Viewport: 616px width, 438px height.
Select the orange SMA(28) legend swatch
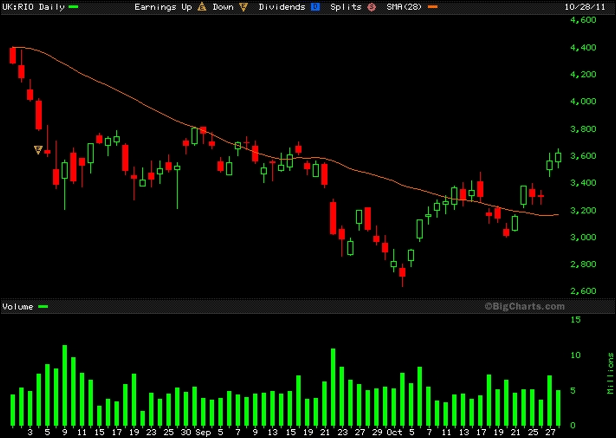click(433, 7)
